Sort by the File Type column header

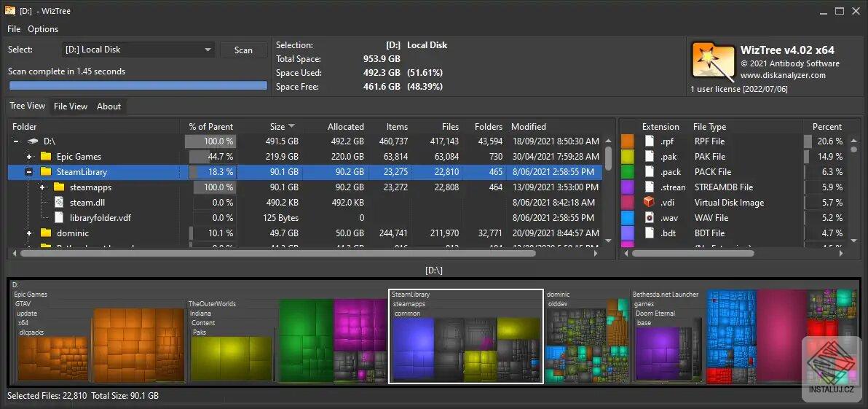pos(710,126)
